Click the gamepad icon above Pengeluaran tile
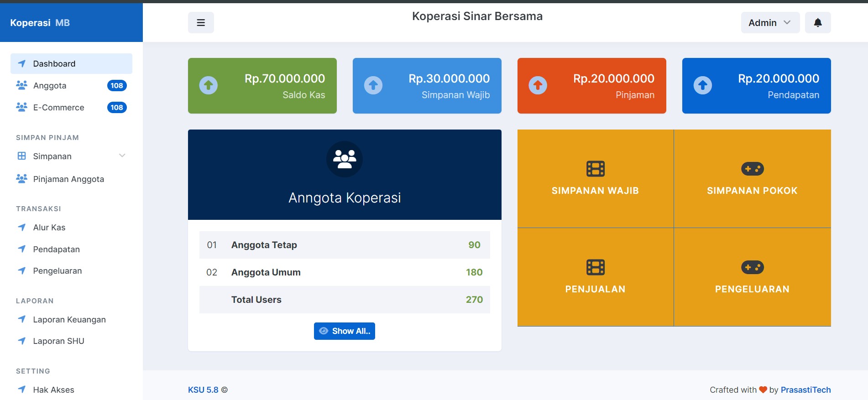This screenshot has height=400, width=868. coord(752,267)
